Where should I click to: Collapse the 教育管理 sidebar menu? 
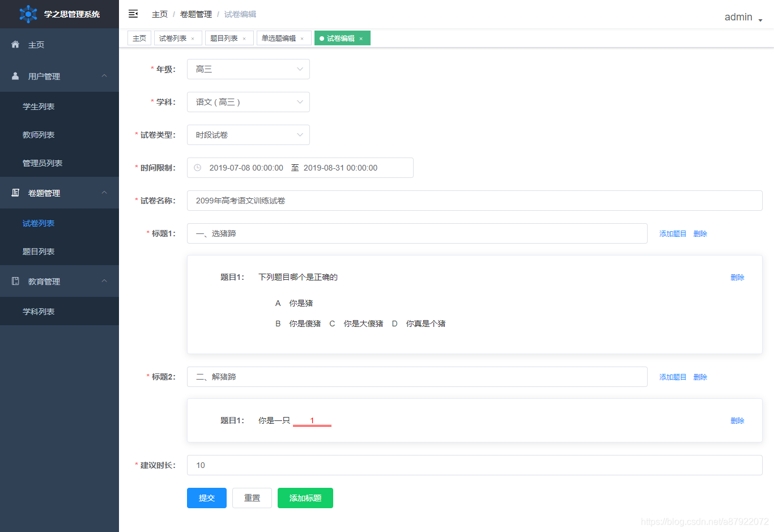[x=59, y=281]
